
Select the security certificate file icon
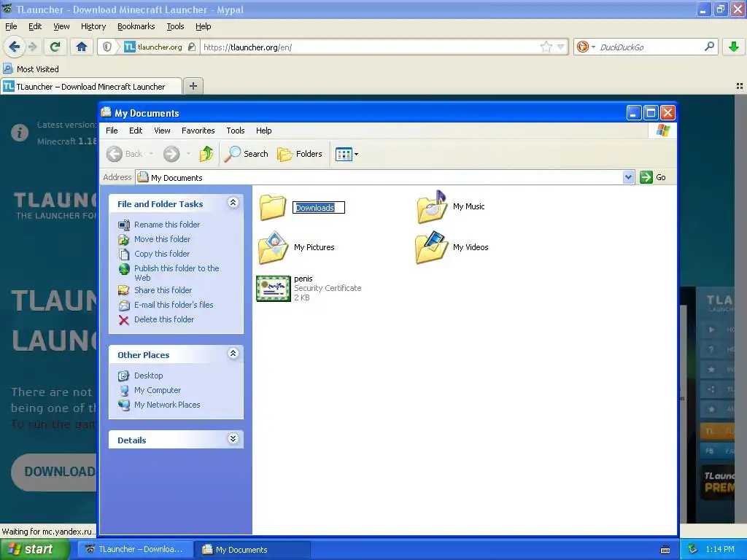click(274, 288)
